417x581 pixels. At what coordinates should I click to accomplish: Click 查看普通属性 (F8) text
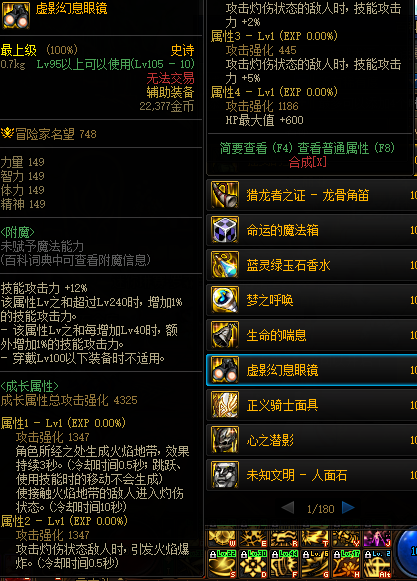click(x=346, y=148)
